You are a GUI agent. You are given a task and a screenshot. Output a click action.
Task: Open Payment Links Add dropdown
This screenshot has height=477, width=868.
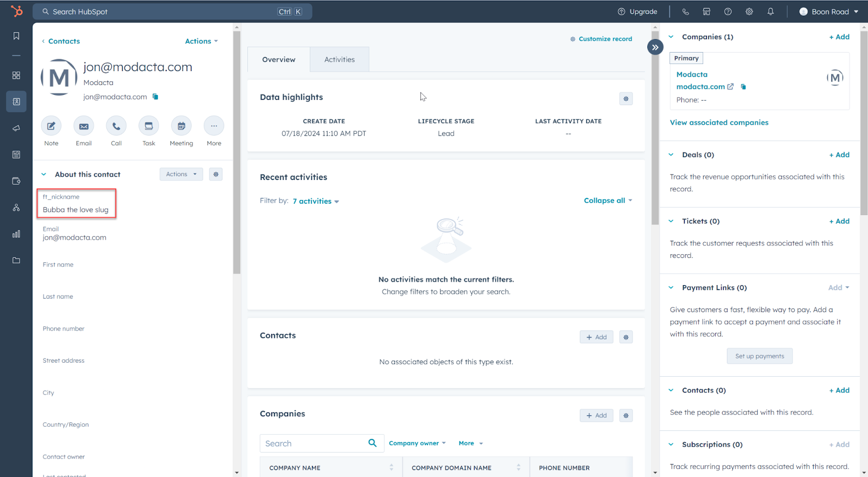(x=839, y=288)
